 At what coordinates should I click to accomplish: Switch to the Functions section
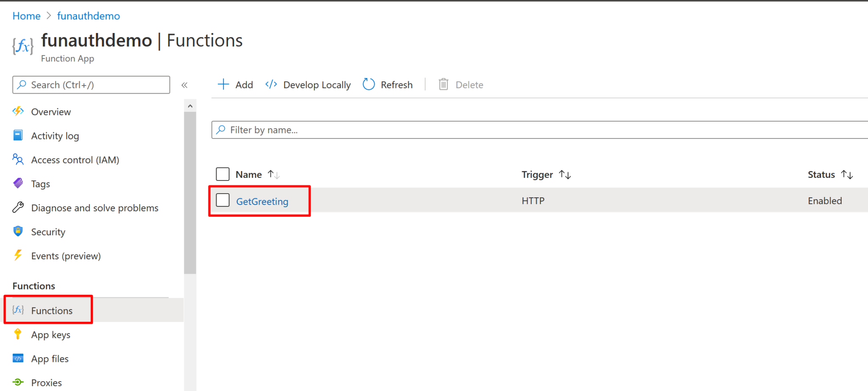coord(52,310)
